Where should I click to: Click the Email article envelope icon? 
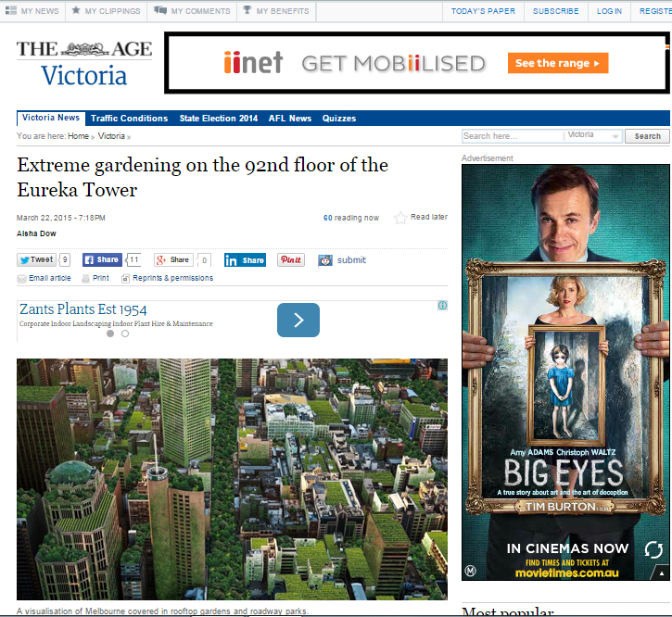[x=21, y=279]
